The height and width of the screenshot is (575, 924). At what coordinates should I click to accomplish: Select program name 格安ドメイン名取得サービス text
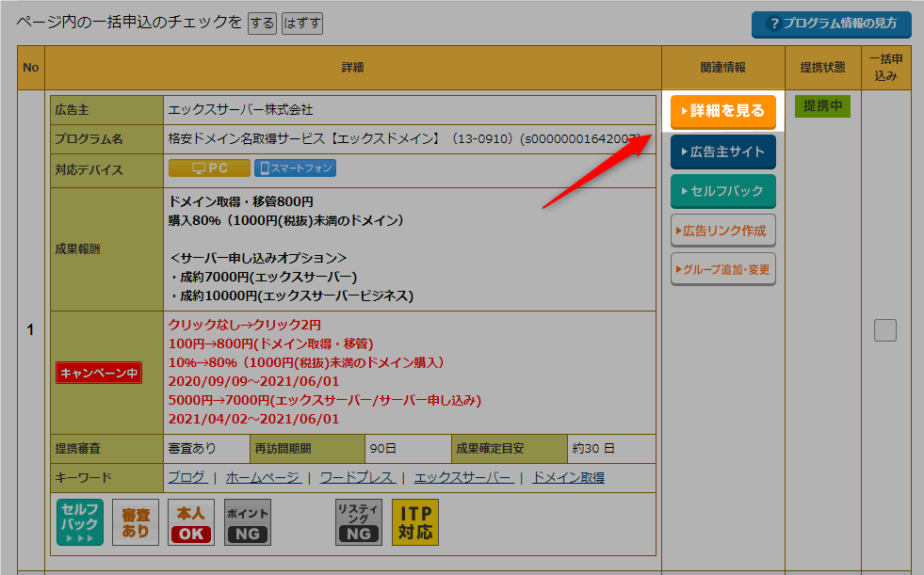pyautogui.click(x=247, y=139)
